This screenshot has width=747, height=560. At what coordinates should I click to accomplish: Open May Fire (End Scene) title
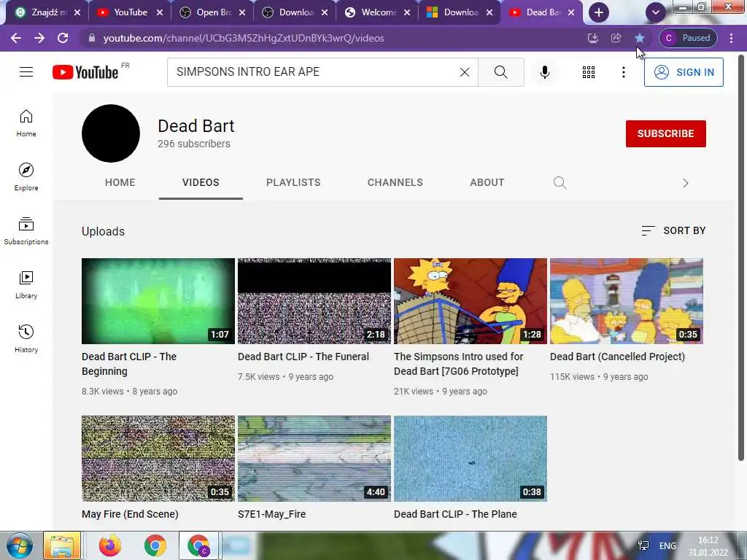coord(130,514)
